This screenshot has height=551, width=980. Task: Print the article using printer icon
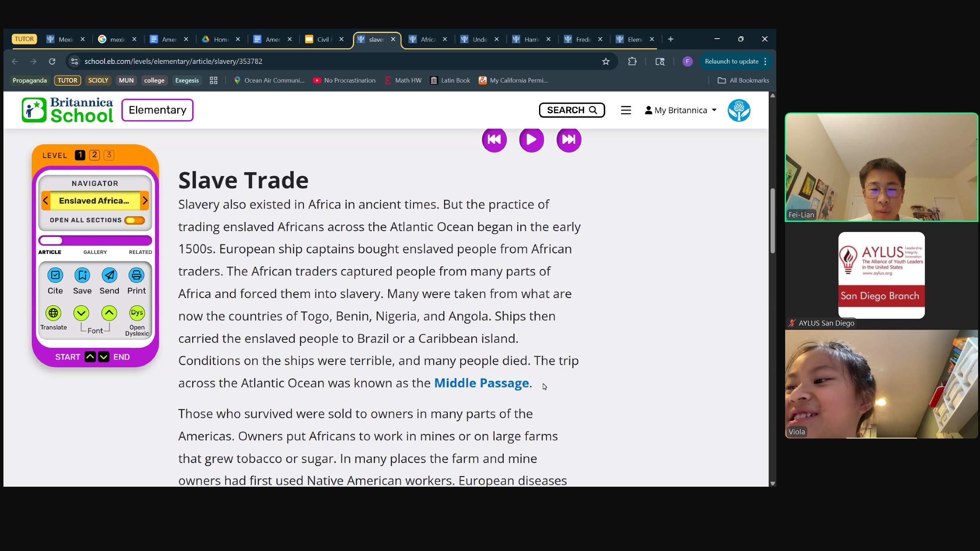tap(136, 275)
